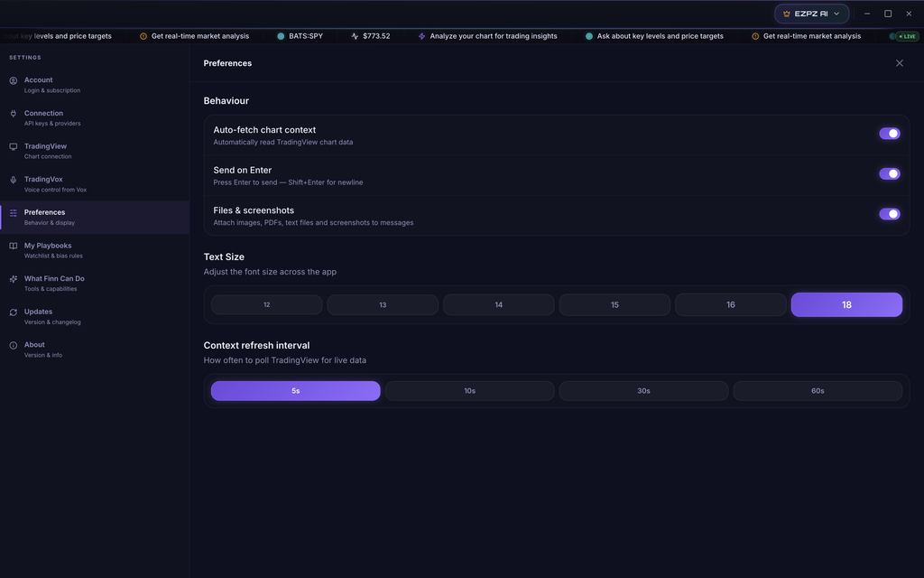The width and height of the screenshot is (924, 578).
Task: Set refresh interval to 60s
Action: pos(818,391)
